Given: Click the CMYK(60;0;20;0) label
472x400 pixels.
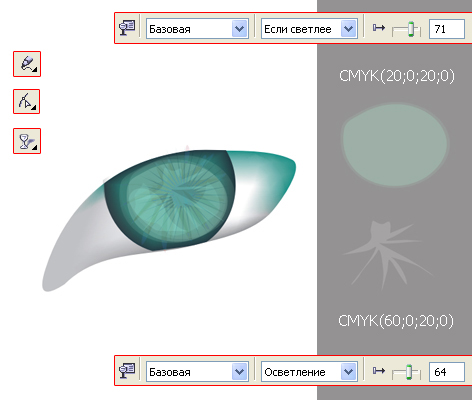Looking at the screenshot, I should pos(396,321).
